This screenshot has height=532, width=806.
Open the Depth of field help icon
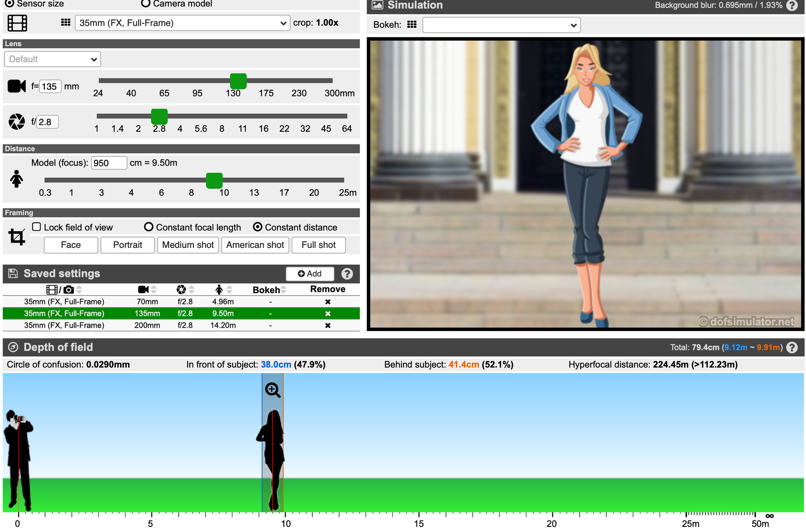[x=792, y=347]
